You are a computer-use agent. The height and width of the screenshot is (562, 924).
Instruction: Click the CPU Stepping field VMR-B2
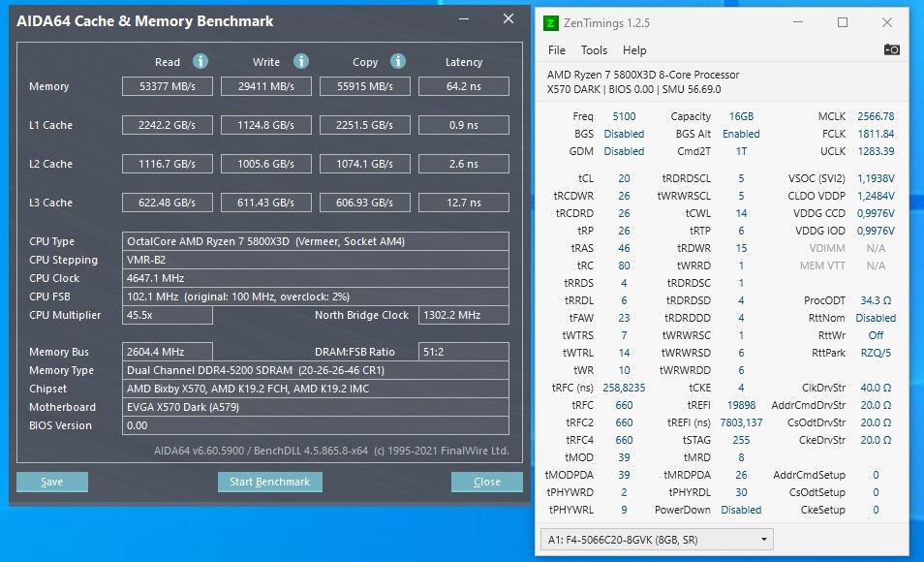coord(316,260)
